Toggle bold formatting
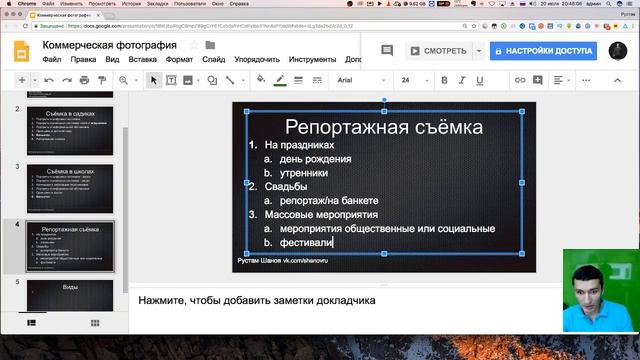This screenshot has width=640, height=360. tap(444, 80)
